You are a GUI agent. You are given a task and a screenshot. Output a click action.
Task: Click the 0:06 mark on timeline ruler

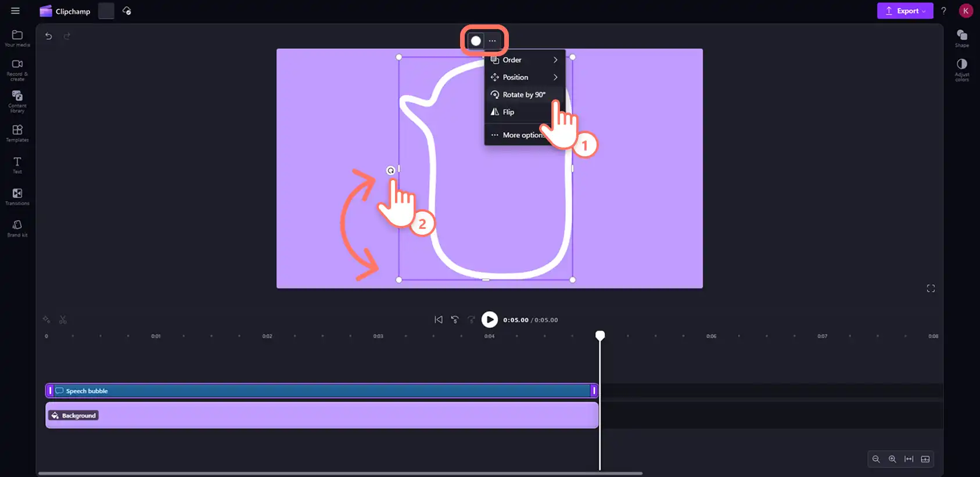coord(712,336)
